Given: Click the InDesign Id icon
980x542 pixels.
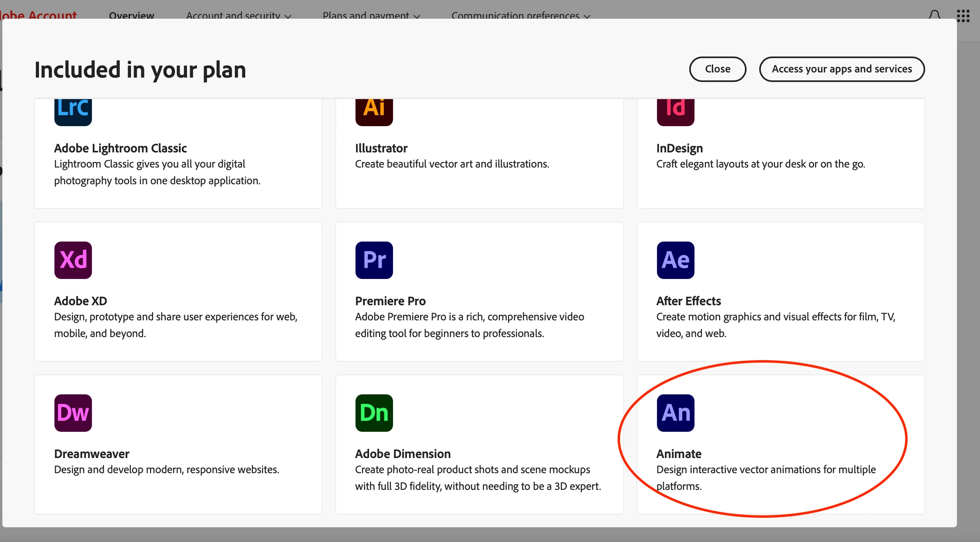Looking at the screenshot, I should pyautogui.click(x=675, y=111).
